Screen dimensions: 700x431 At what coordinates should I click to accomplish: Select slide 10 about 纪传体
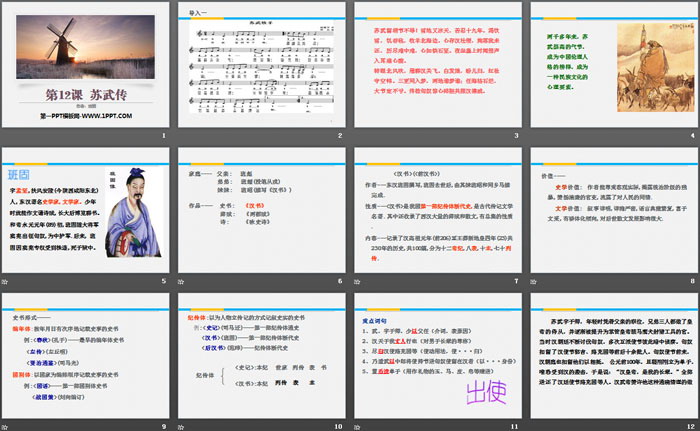(x=262, y=356)
